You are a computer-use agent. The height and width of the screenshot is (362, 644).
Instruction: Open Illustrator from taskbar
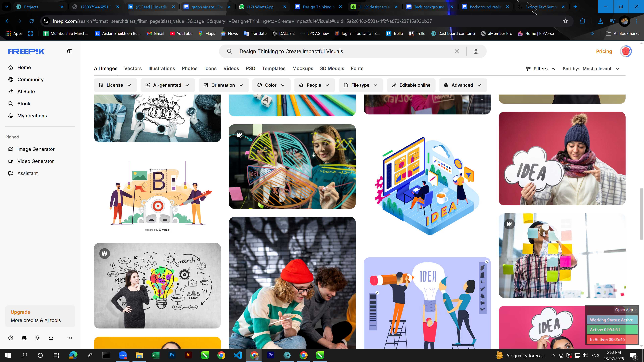(188, 355)
